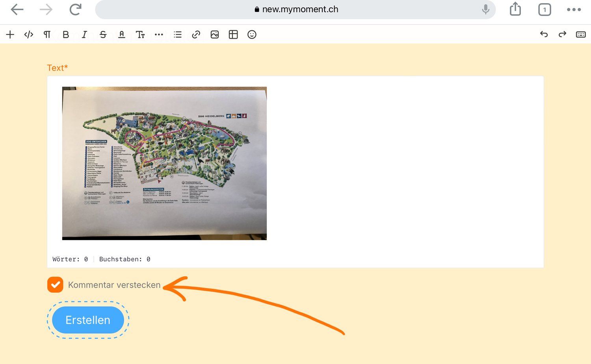Image resolution: width=591 pixels, height=364 pixels.
Task: Select the zoo map image in editor
Action: [164, 163]
